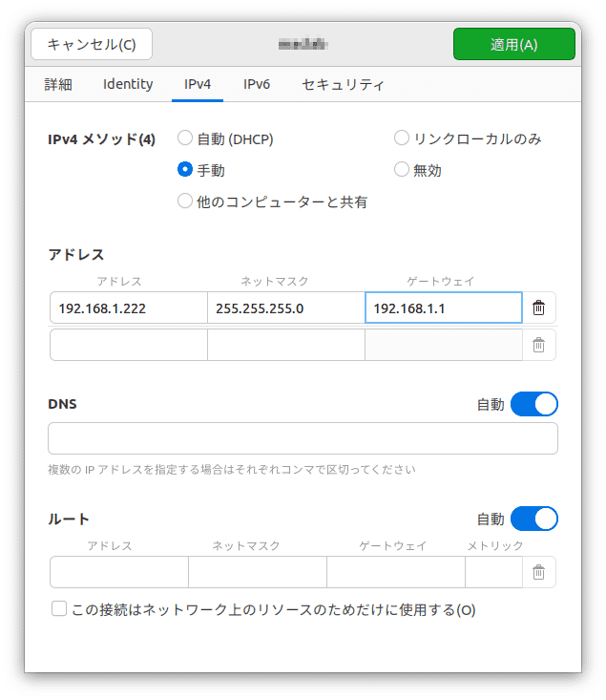
Task: Click the ルート section heading
Action: pyautogui.click(x=69, y=520)
